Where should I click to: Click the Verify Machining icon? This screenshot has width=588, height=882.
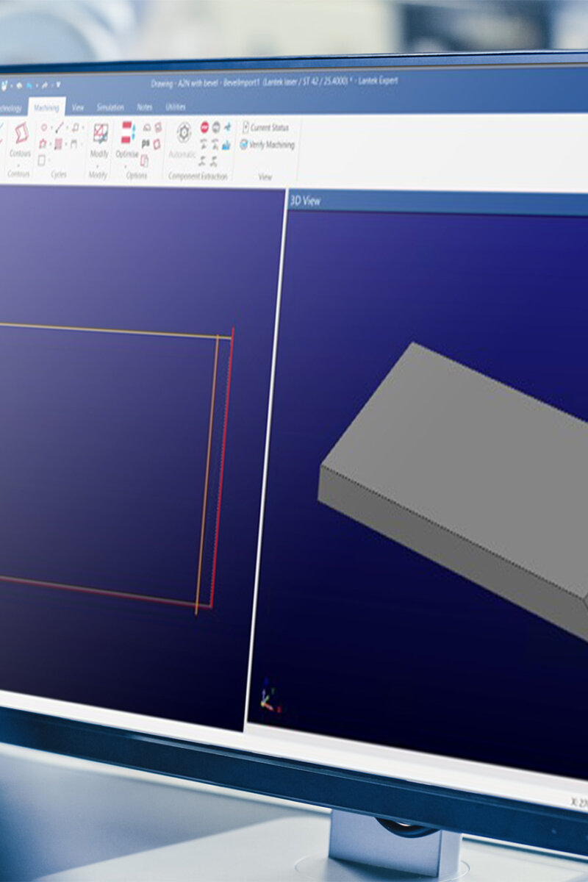click(244, 144)
